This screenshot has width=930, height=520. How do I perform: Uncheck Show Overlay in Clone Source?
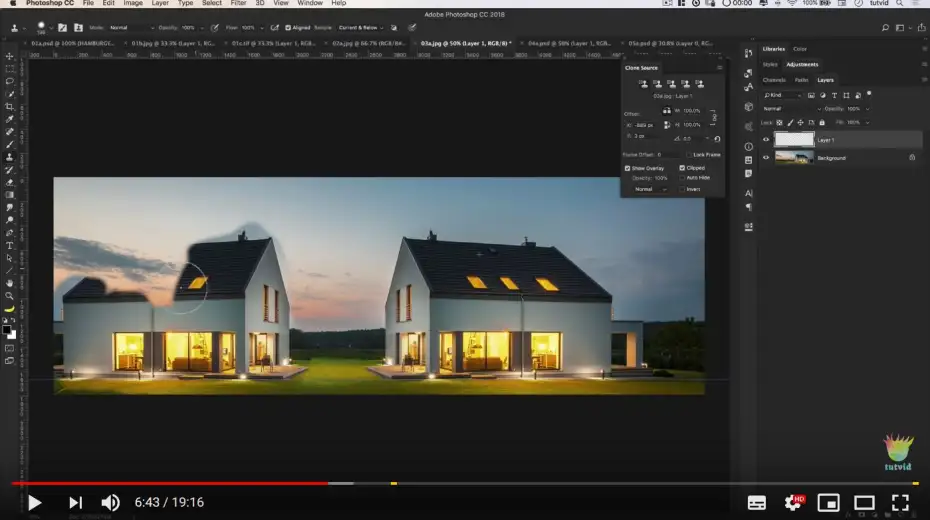pos(628,168)
